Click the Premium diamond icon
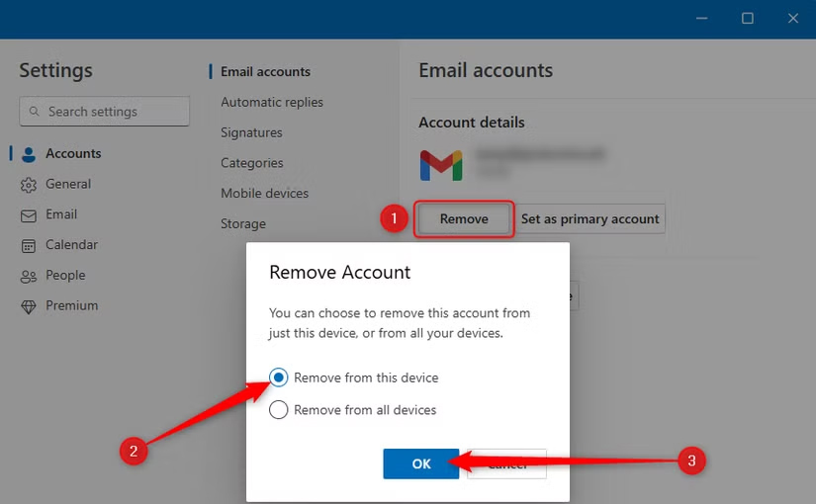 29,307
